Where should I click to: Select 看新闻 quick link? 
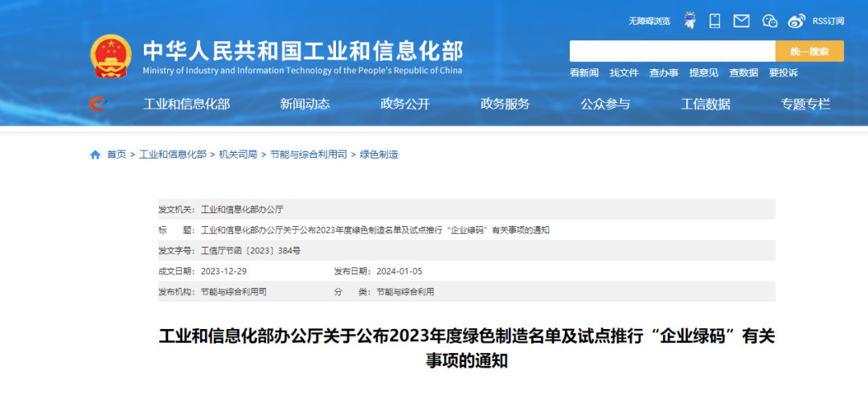584,72
